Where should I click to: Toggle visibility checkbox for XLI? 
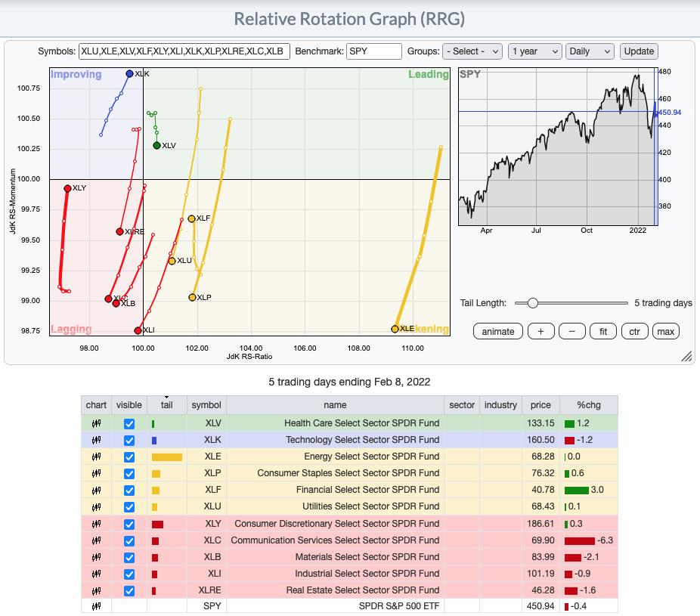(x=129, y=574)
